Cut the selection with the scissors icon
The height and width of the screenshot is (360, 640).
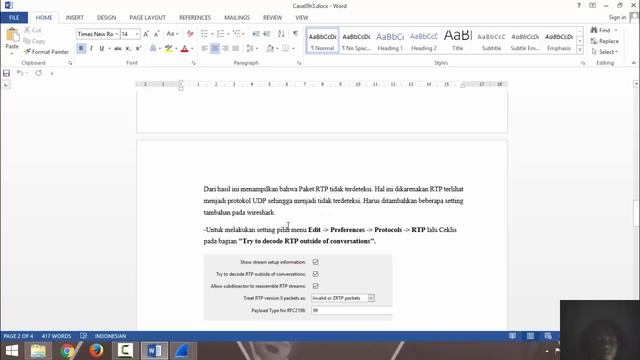click(33, 30)
